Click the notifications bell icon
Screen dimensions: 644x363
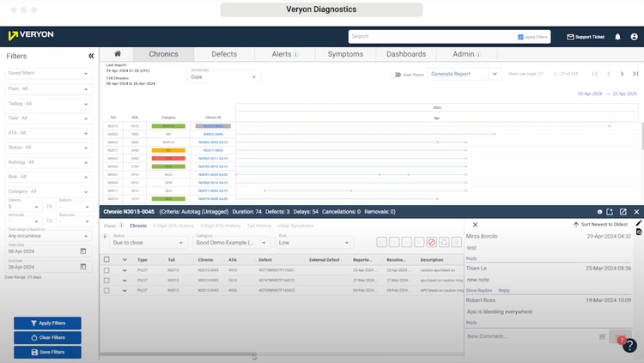(x=617, y=37)
